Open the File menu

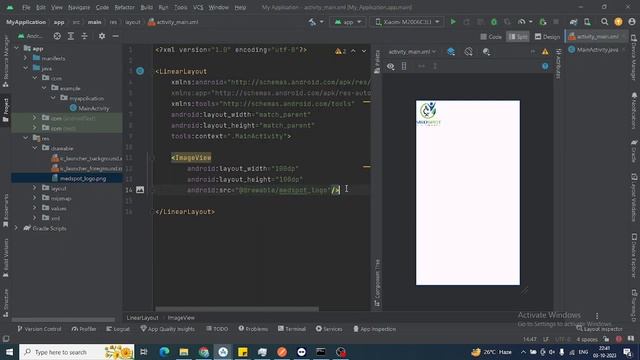[26, 7]
